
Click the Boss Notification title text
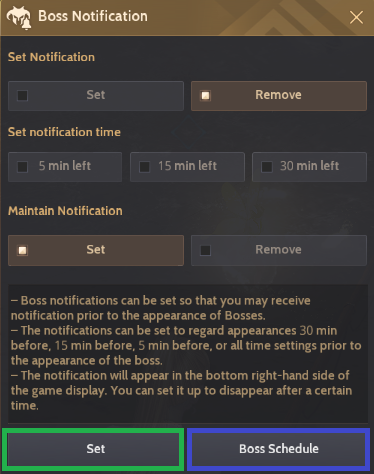[x=93, y=16]
